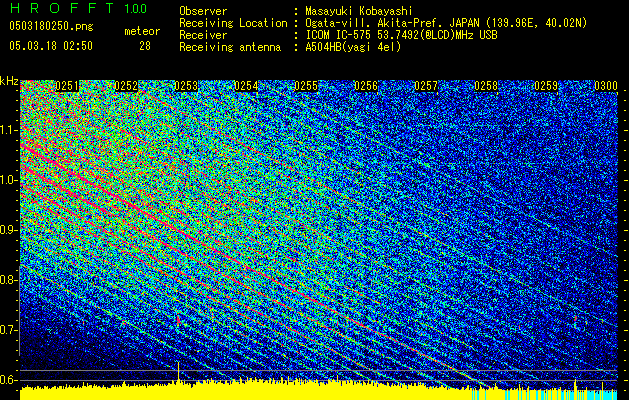Click the 1.1 kHz axis label

pos(9,130)
